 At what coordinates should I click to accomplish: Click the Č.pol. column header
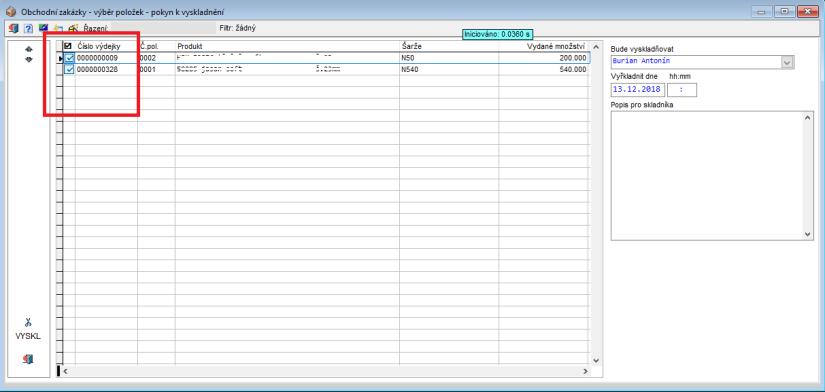click(156, 47)
